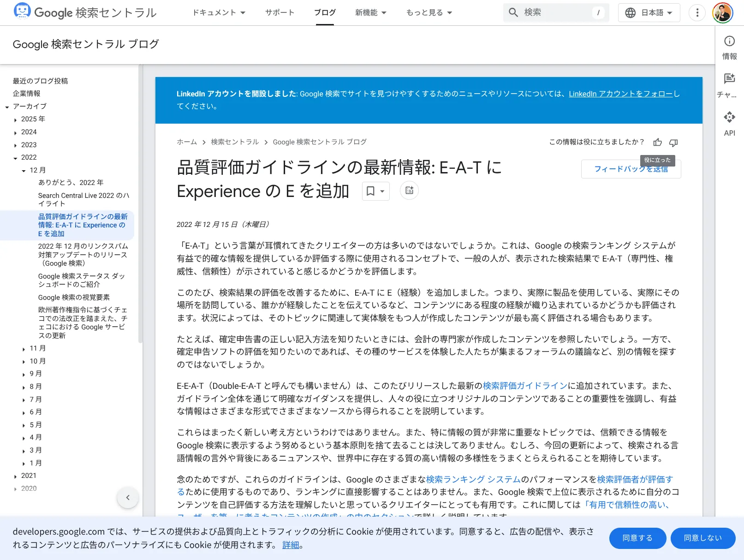This screenshot has height=560, width=744.
Task: Open 2022 年 12 月 link spam update post
Action: 83,255
